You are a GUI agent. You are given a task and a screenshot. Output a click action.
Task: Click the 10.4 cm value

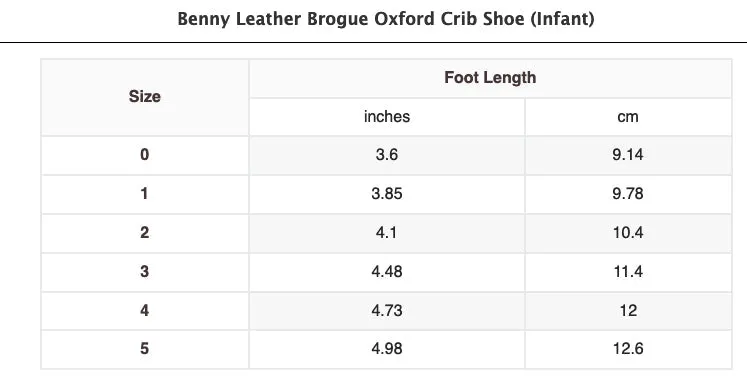628,233
